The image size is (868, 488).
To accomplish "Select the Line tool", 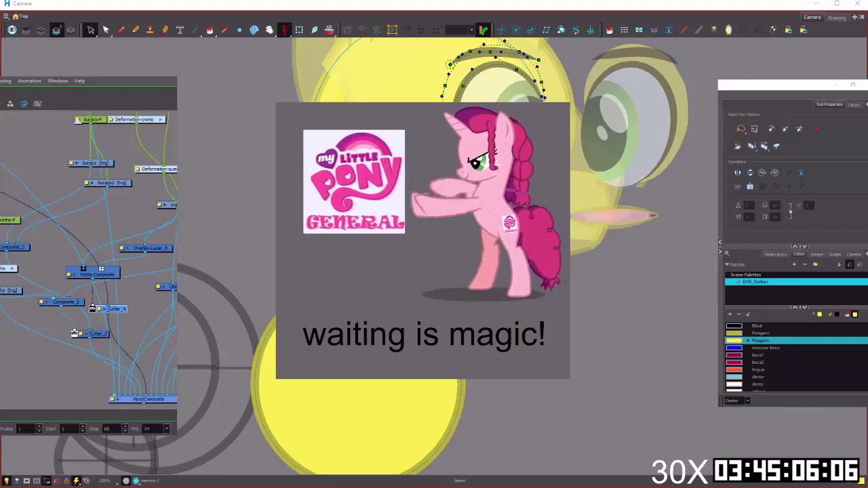I will click(195, 30).
